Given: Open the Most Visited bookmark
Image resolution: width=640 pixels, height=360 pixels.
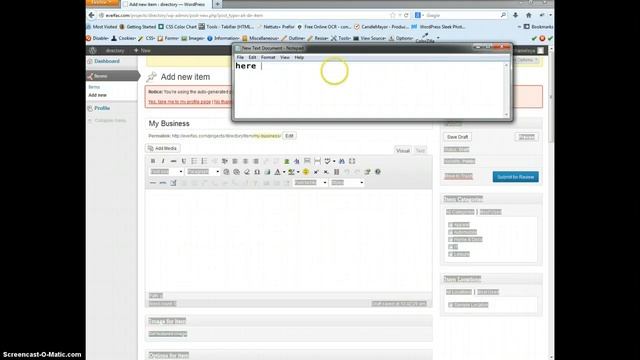Looking at the screenshot, I should (x=102, y=27).
